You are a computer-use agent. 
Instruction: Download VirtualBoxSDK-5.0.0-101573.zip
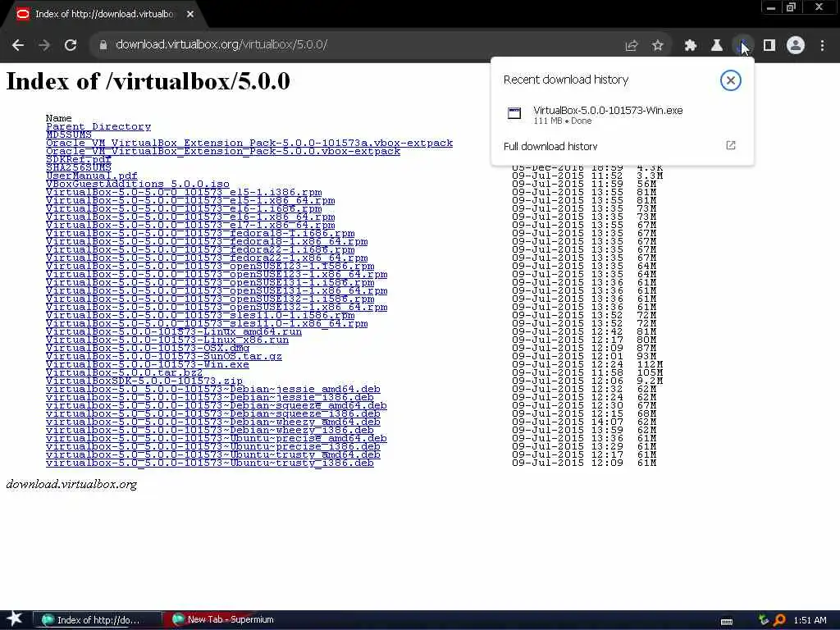[144, 381]
